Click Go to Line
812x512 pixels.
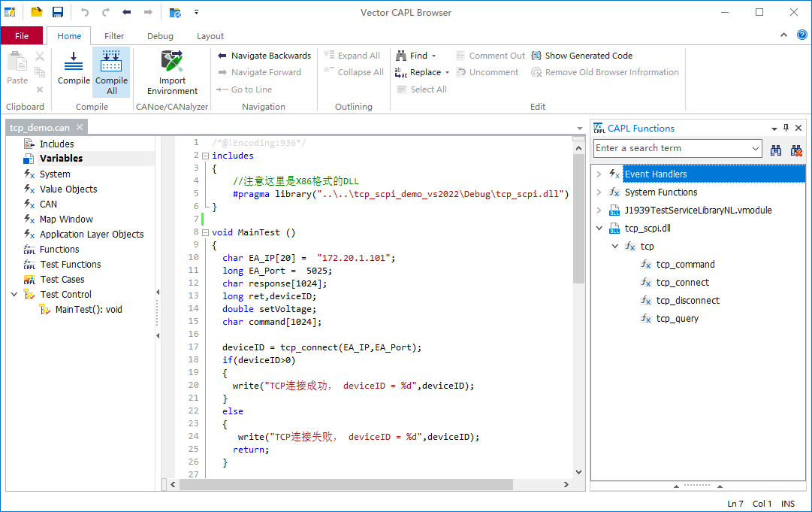tap(244, 89)
